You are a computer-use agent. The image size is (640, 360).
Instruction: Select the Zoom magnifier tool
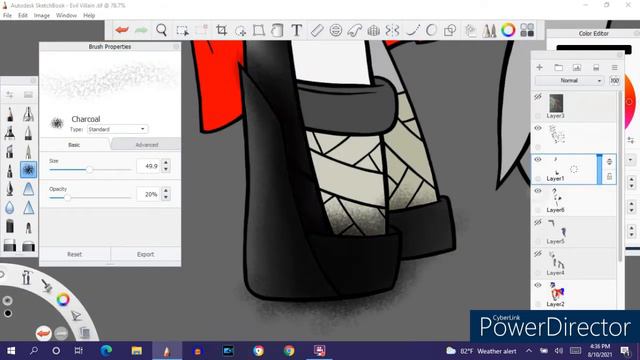(162, 30)
